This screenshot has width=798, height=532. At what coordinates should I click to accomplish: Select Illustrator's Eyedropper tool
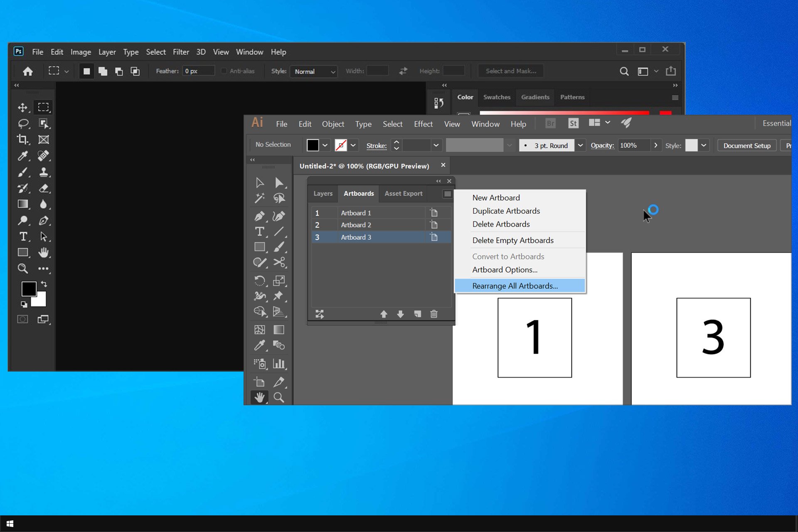pos(260,345)
